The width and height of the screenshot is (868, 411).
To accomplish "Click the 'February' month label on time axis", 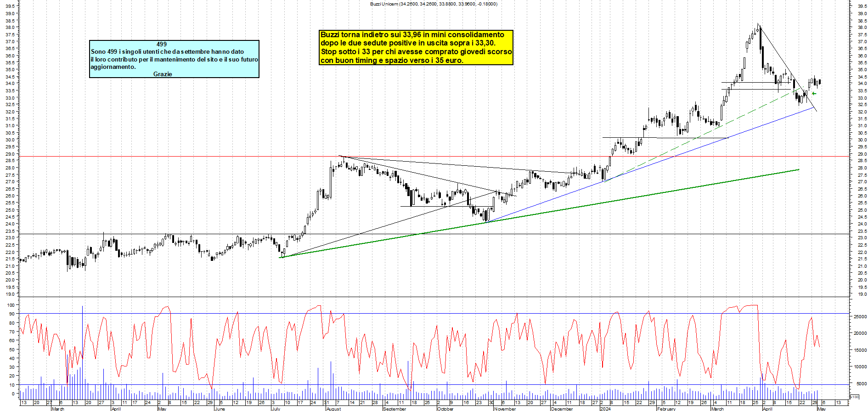I will pyautogui.click(x=666, y=409).
